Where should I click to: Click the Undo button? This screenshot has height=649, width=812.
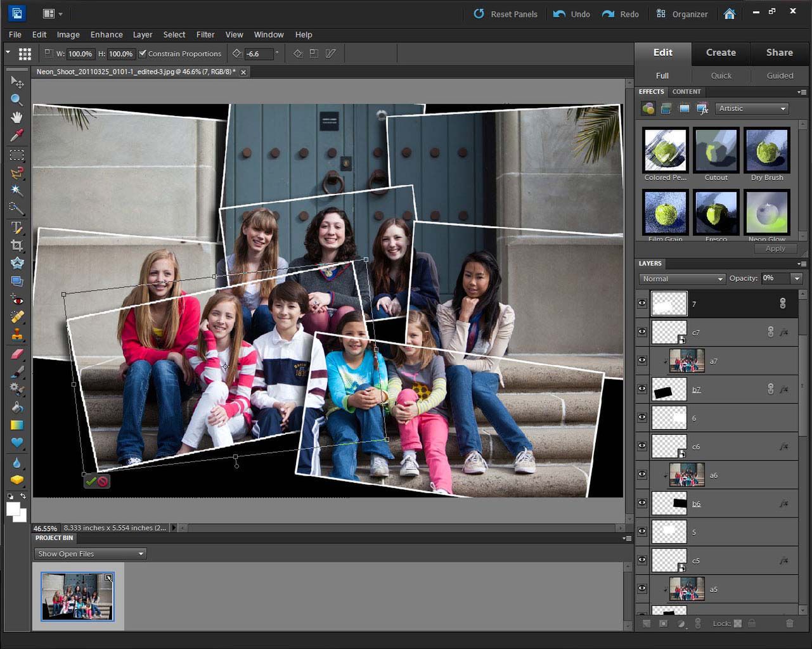[572, 14]
